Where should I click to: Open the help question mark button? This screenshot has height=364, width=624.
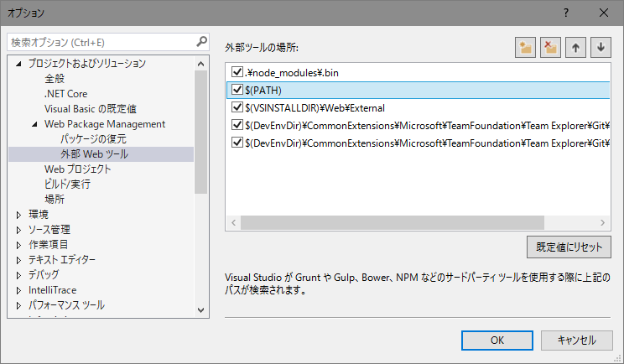tap(566, 13)
